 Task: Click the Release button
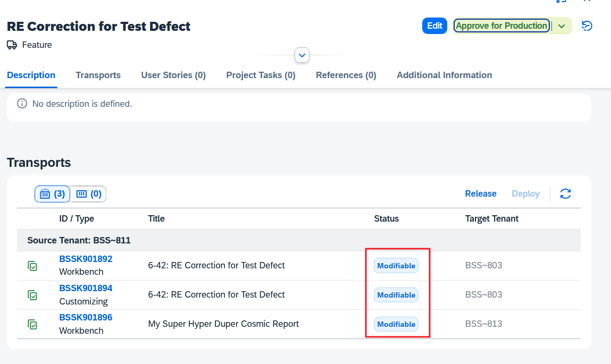click(x=480, y=194)
